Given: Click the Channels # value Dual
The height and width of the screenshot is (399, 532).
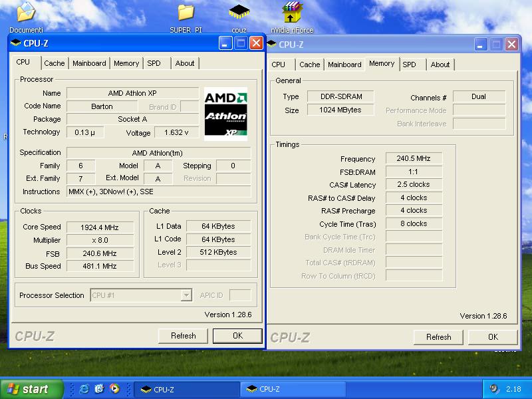Looking at the screenshot, I should [479, 96].
